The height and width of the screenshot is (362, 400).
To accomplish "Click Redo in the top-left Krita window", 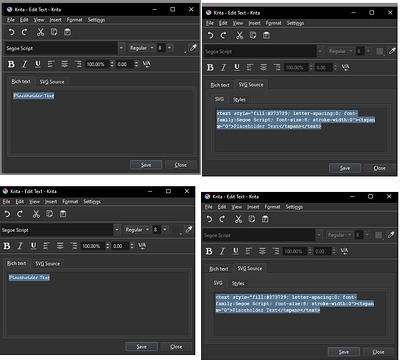I will tap(24, 32).
